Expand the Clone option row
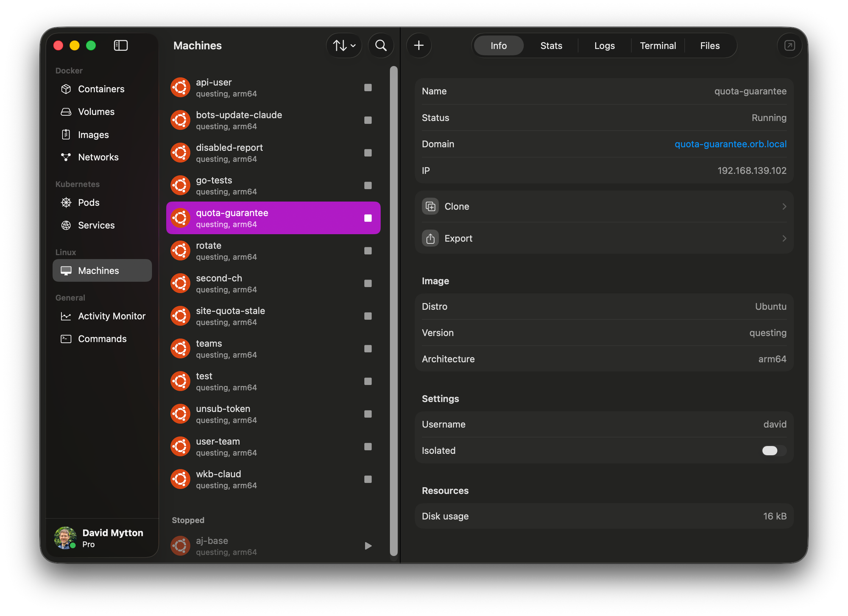Viewport: 848px width, 616px height. (x=604, y=206)
